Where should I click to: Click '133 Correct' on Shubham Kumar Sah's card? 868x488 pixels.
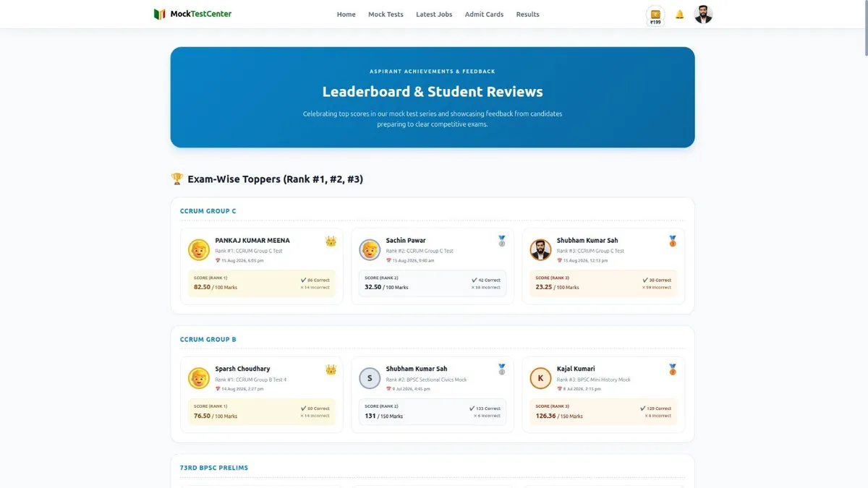[485, 408]
